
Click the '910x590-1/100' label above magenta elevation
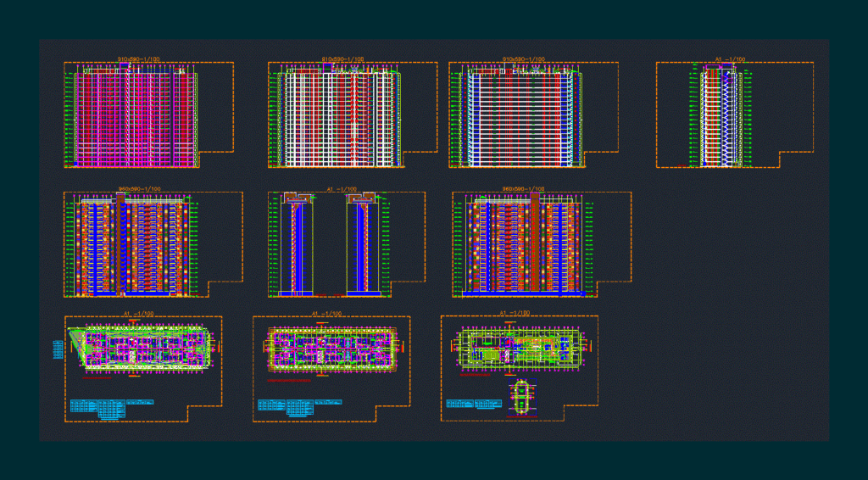click(138, 60)
